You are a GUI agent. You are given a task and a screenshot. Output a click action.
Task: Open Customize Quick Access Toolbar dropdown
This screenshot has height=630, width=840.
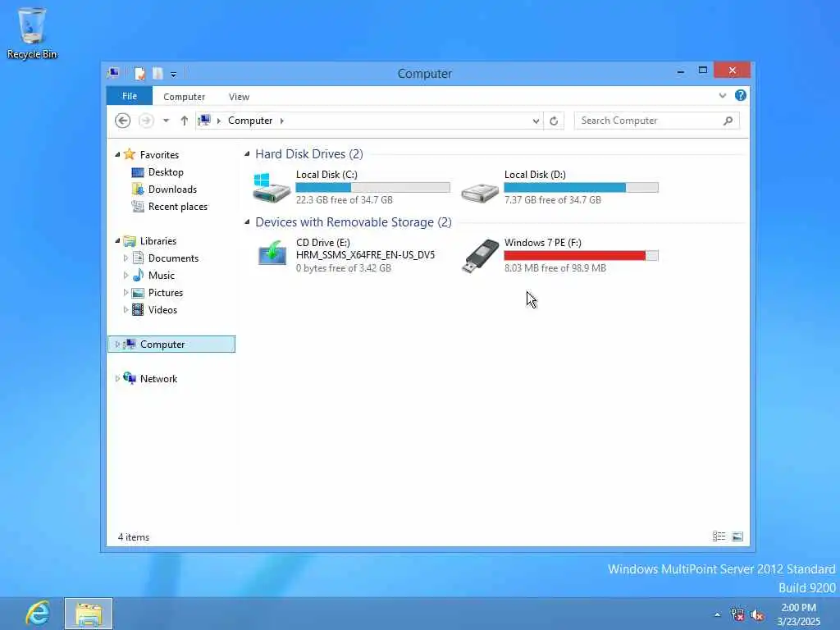point(174,75)
